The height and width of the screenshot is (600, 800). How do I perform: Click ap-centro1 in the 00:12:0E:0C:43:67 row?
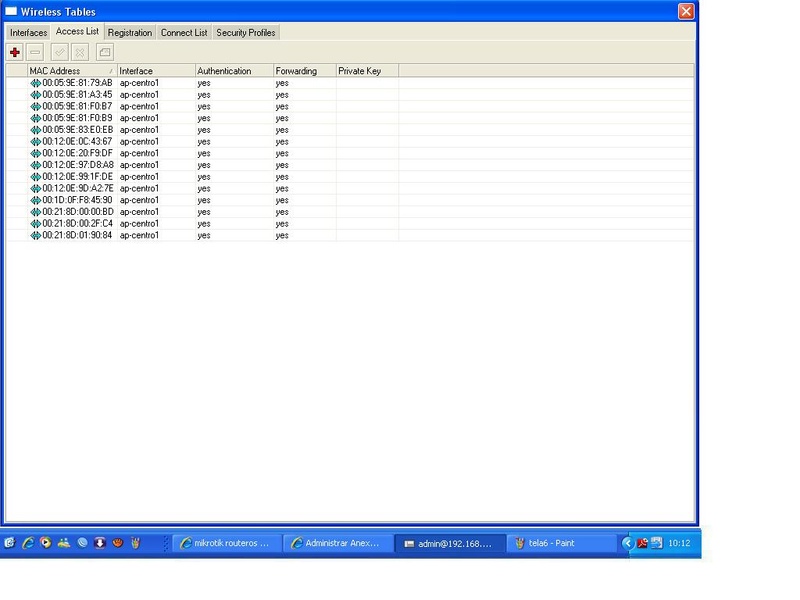coord(139,141)
